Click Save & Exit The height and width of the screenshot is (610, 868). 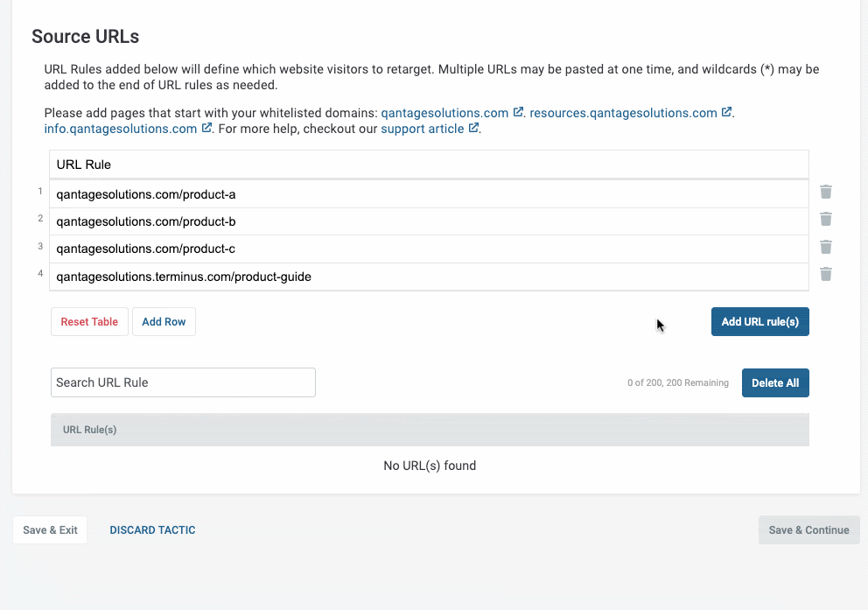tap(50, 529)
